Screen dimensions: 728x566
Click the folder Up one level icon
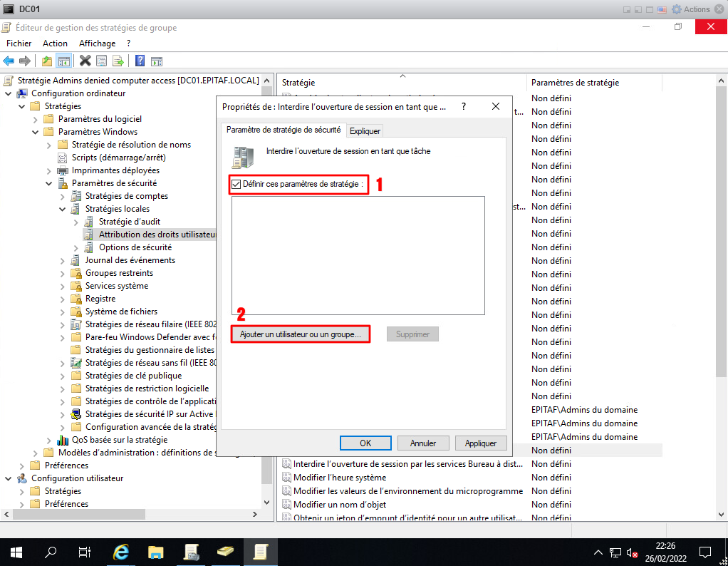click(x=47, y=61)
